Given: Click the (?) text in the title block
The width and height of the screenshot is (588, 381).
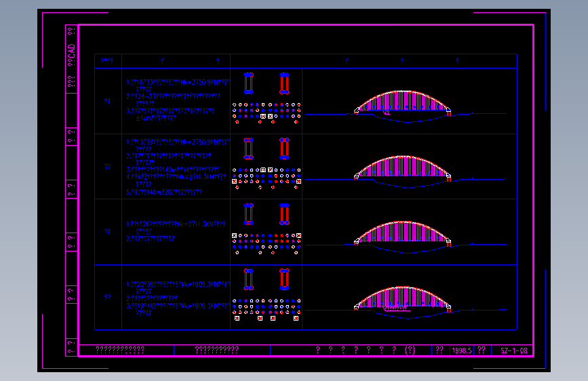Looking at the screenshot, I should (410, 350).
